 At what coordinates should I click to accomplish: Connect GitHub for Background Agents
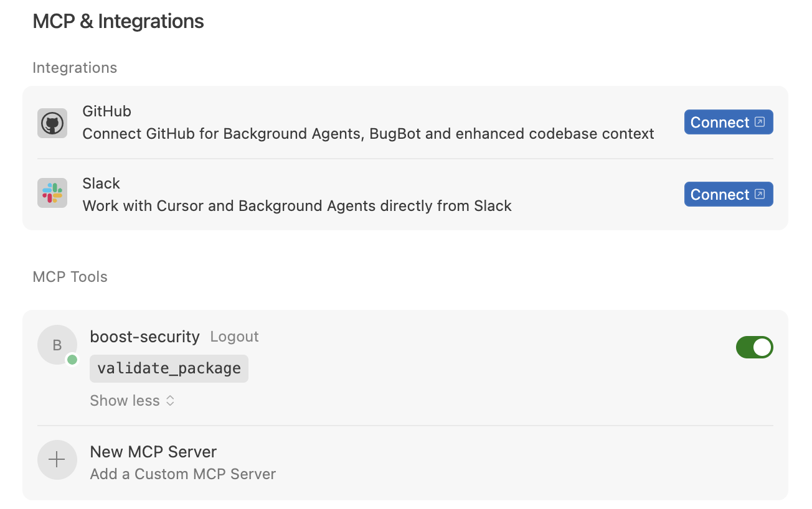(x=728, y=122)
